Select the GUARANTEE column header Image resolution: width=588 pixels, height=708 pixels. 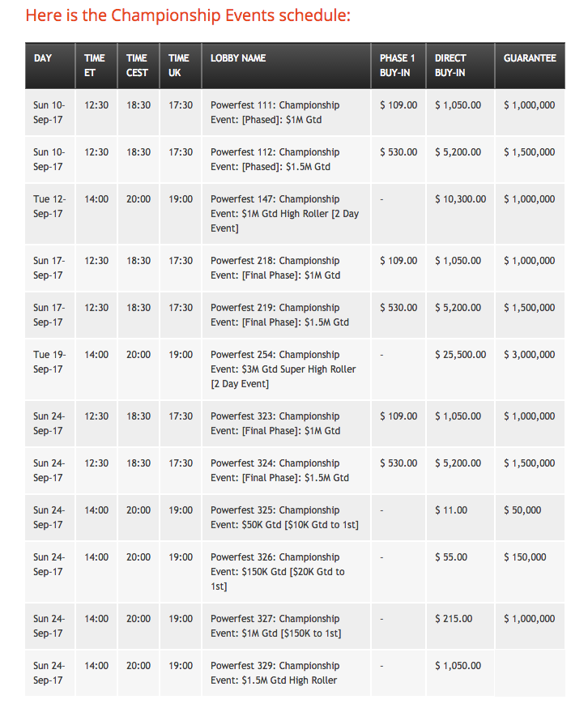(x=530, y=58)
